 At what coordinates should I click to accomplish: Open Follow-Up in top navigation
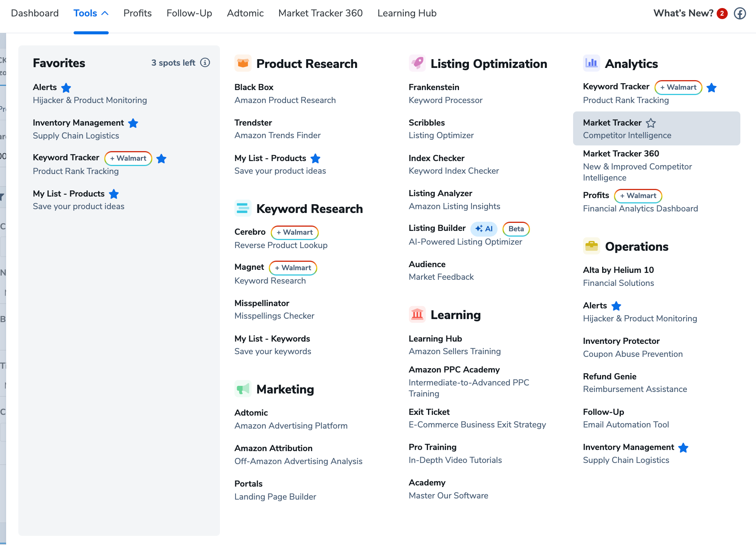189,13
